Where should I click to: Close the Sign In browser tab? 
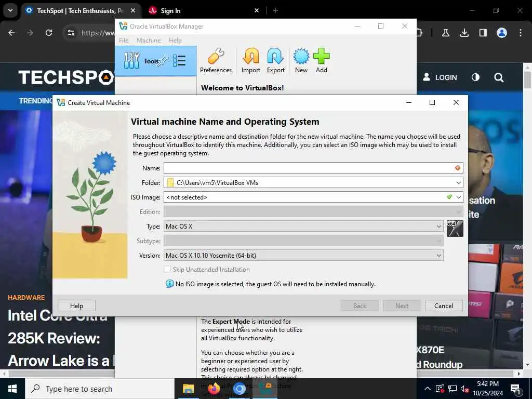pyautogui.click(x=257, y=10)
